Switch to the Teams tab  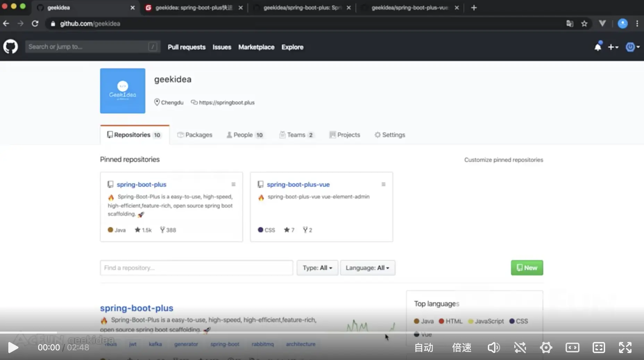(297, 135)
